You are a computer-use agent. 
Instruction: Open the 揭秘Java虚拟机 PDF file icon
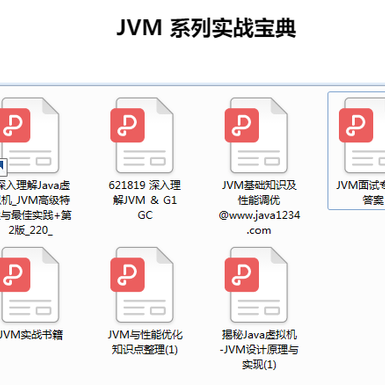[256, 285]
